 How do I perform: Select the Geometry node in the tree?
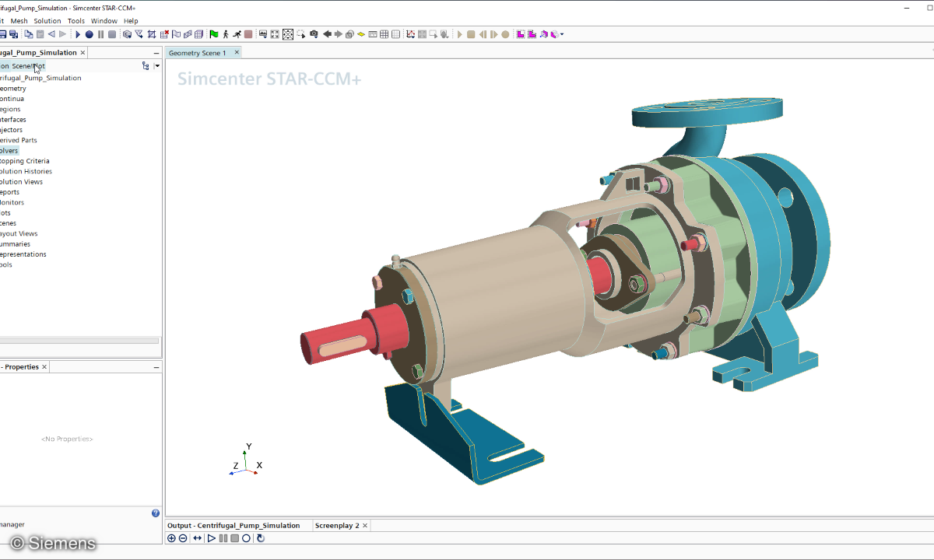(x=13, y=89)
